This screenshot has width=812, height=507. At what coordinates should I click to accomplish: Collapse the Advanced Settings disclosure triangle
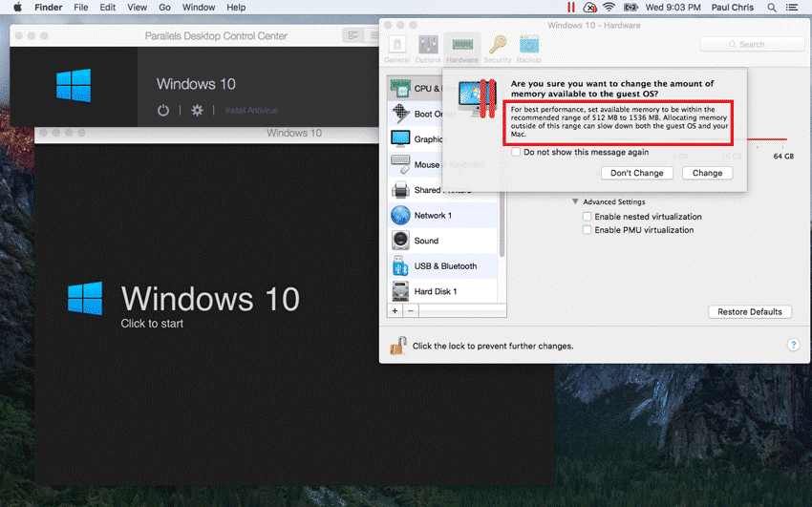tap(575, 201)
